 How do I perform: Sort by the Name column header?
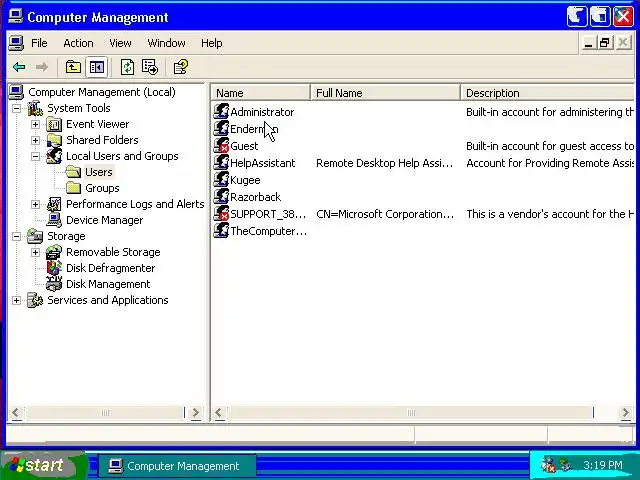[261, 93]
